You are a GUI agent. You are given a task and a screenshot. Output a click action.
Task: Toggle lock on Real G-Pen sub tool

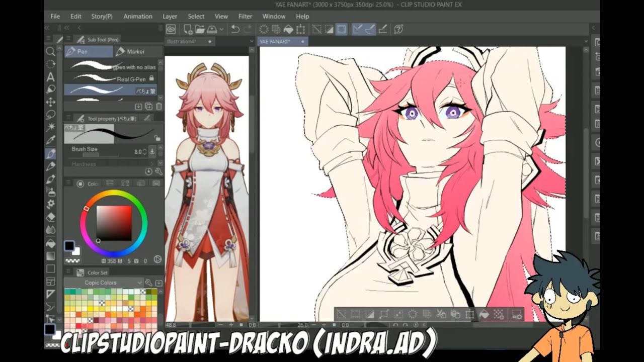tap(151, 78)
